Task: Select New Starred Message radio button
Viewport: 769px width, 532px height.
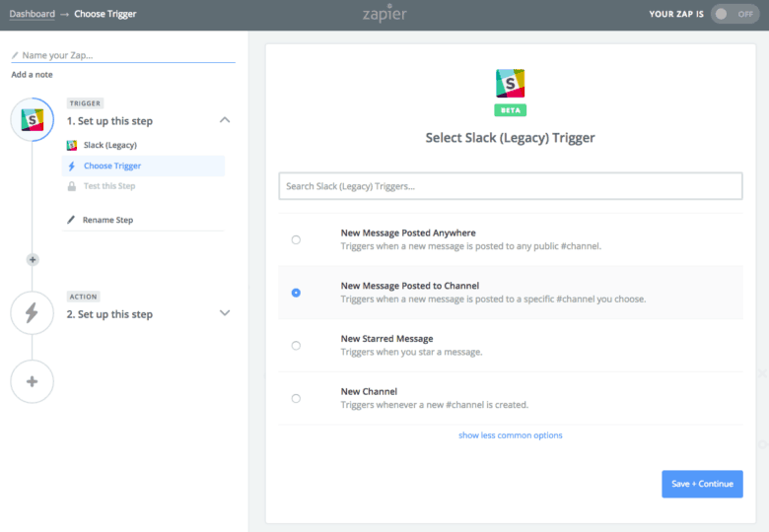Action: click(x=296, y=346)
